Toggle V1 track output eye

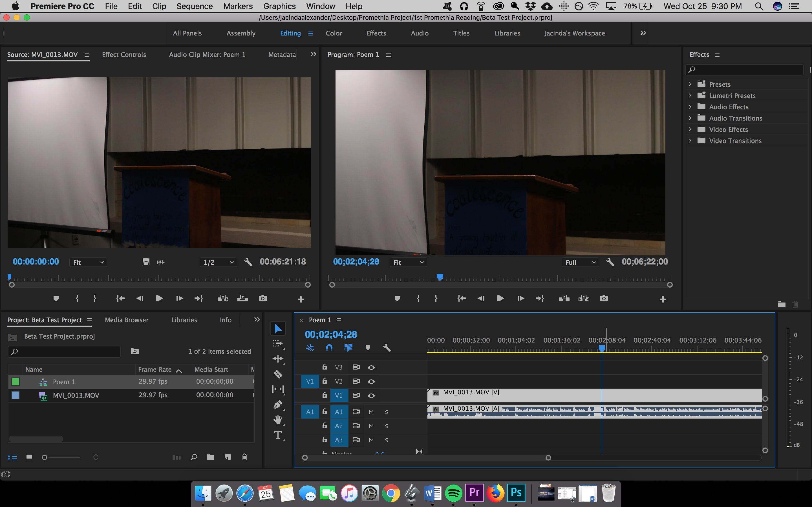(371, 396)
